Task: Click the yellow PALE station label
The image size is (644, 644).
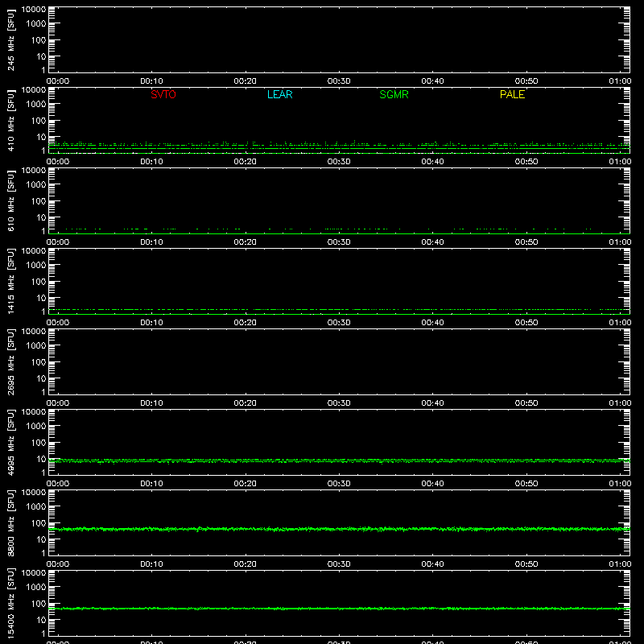Action: 512,94
